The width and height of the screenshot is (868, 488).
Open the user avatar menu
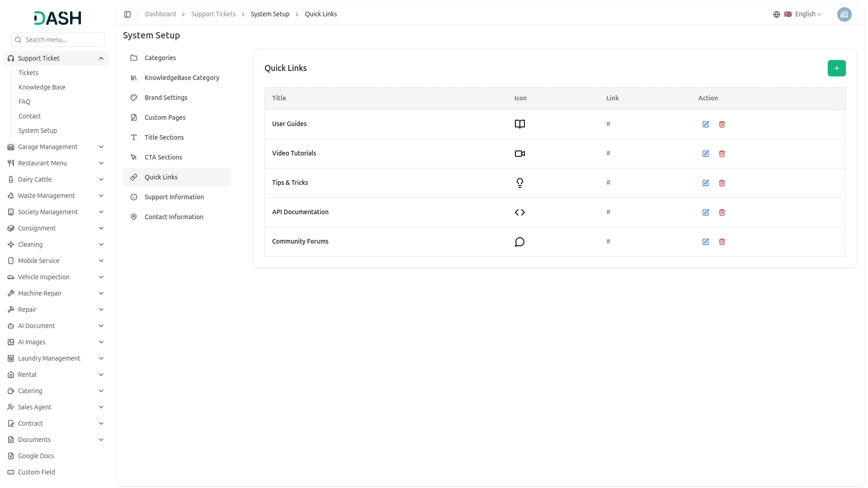(844, 14)
